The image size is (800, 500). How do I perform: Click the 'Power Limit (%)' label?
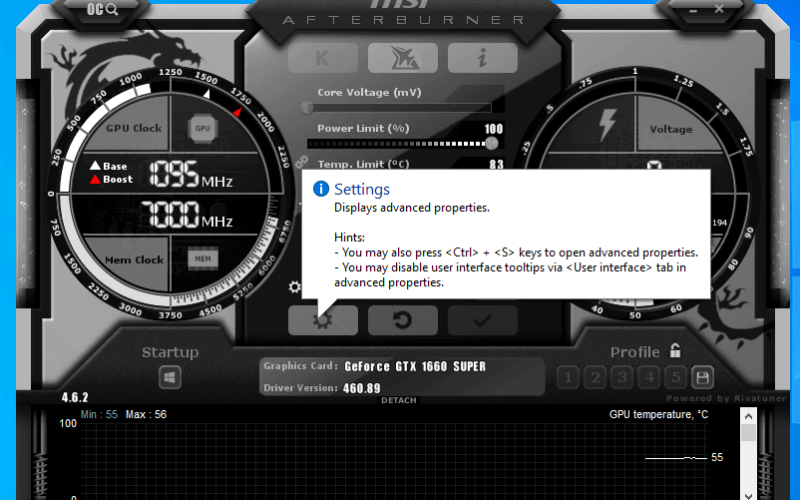click(363, 129)
